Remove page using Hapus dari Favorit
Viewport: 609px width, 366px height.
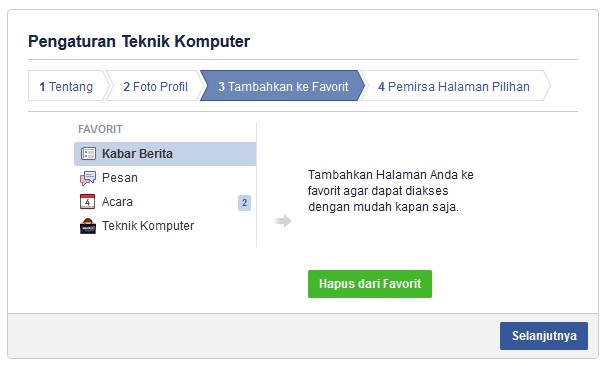[370, 284]
